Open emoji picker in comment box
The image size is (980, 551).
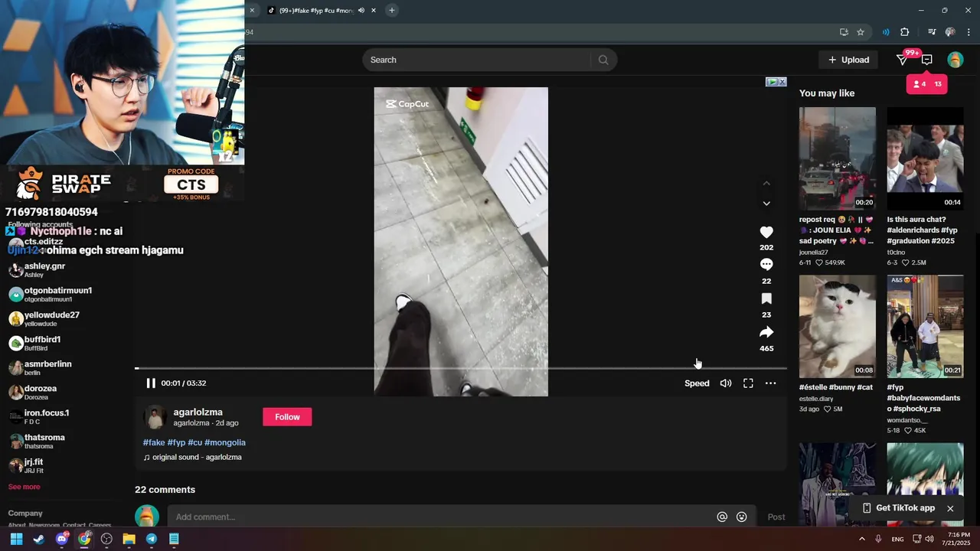741,517
